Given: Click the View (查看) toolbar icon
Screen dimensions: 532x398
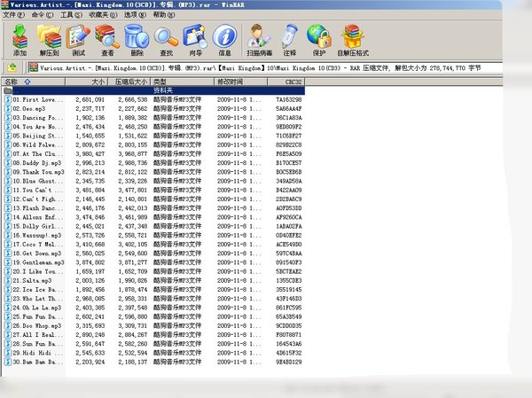Looking at the screenshot, I should tap(107, 40).
